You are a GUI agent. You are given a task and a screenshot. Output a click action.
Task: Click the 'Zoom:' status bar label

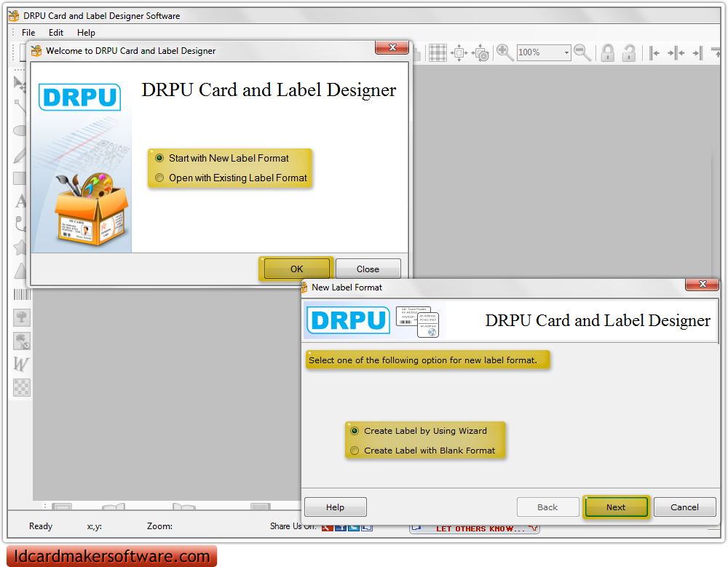pos(159,526)
